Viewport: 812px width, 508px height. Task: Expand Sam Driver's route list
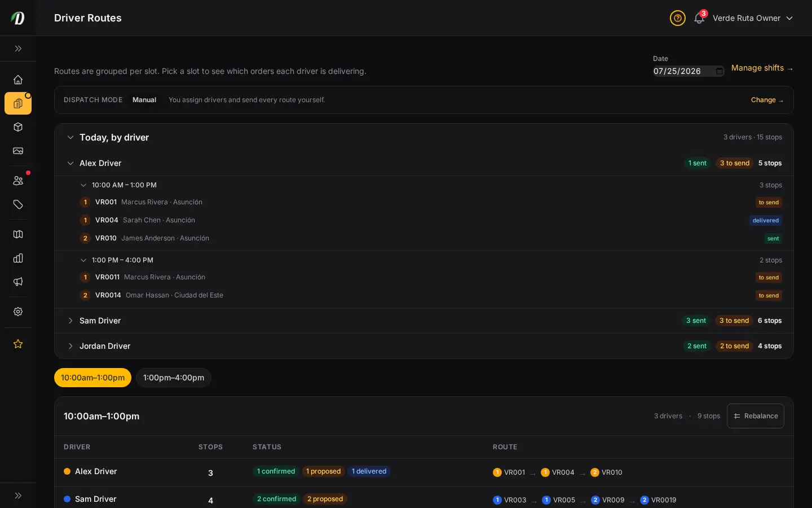coord(70,321)
